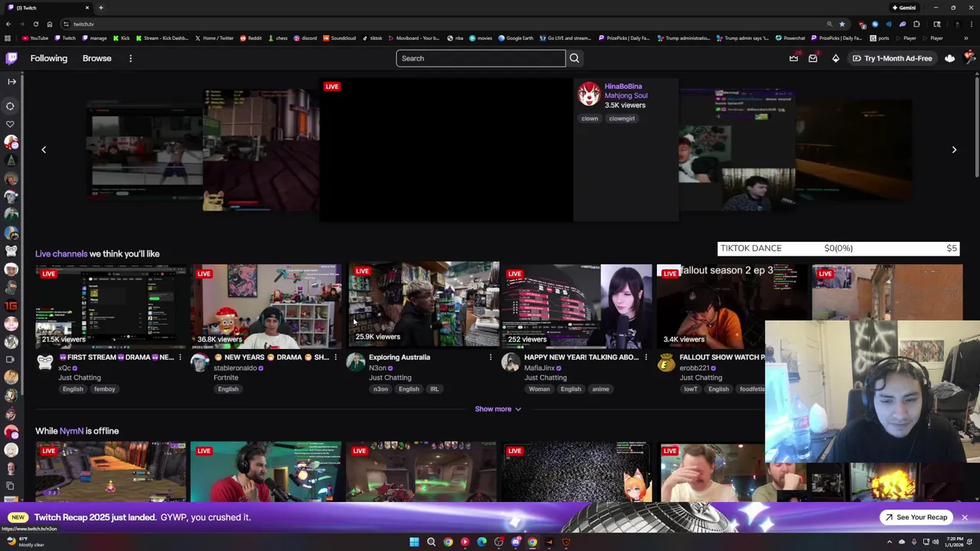Image resolution: width=980 pixels, height=551 pixels.
Task: Click See Your Recap button
Action: 916,517
